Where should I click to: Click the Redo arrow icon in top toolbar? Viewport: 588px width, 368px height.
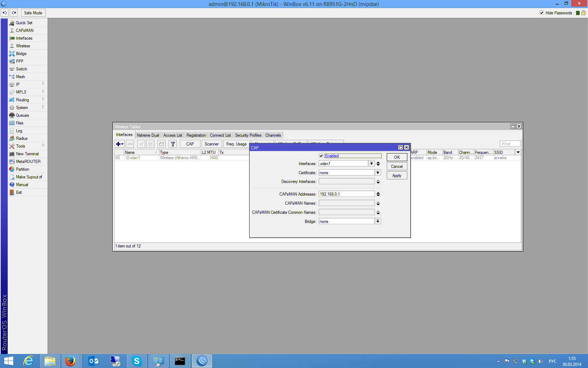[x=14, y=13]
